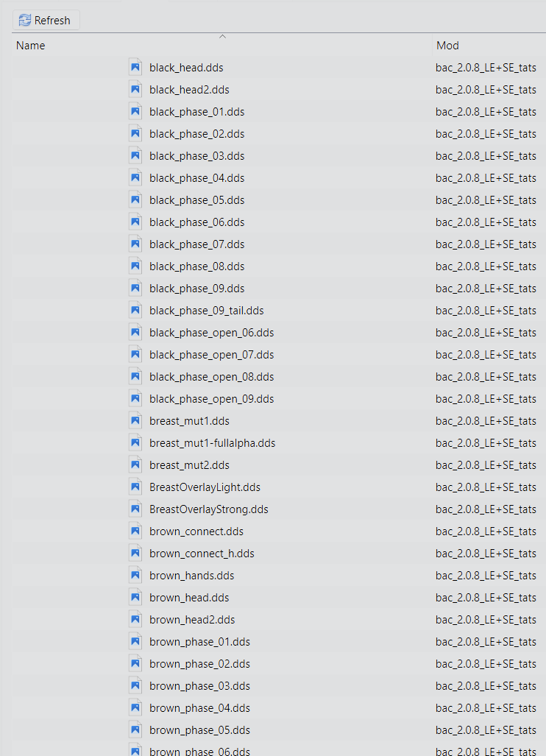Click the icon beside brown_head.dds

135,598
